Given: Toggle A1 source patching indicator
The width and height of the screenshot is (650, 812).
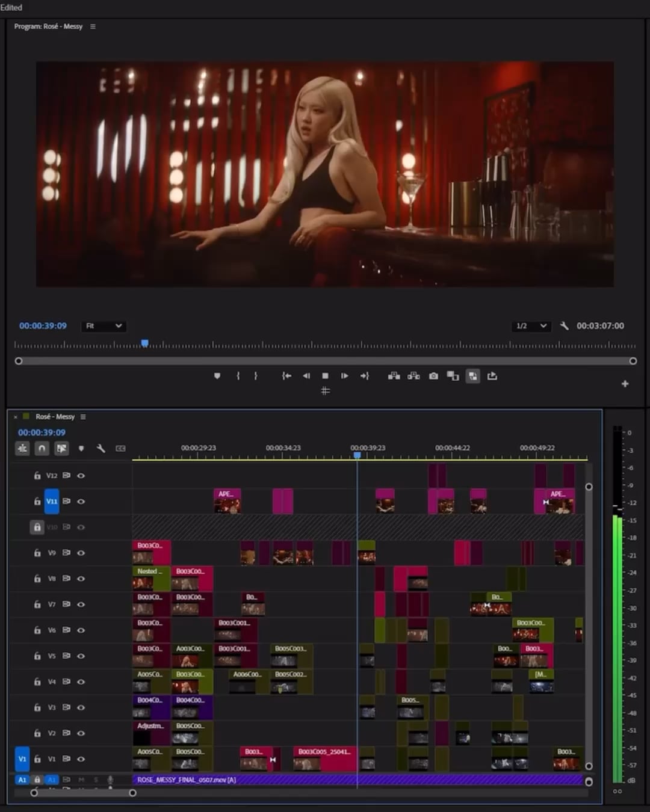Looking at the screenshot, I should coord(22,780).
